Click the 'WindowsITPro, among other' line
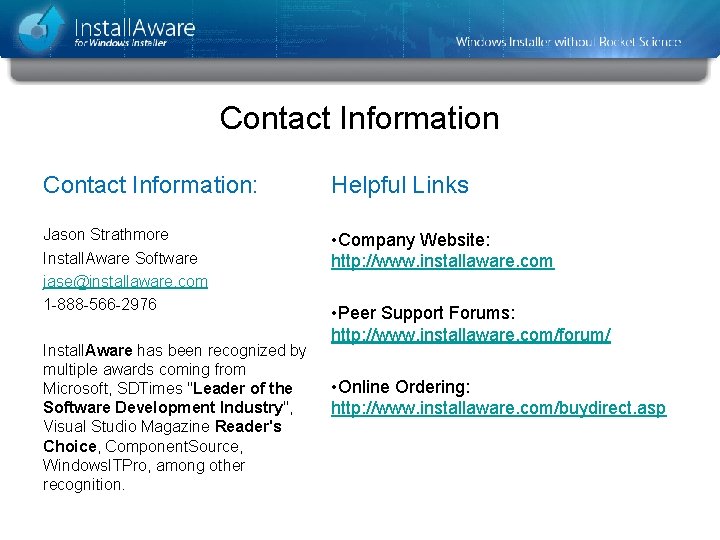 point(144,465)
